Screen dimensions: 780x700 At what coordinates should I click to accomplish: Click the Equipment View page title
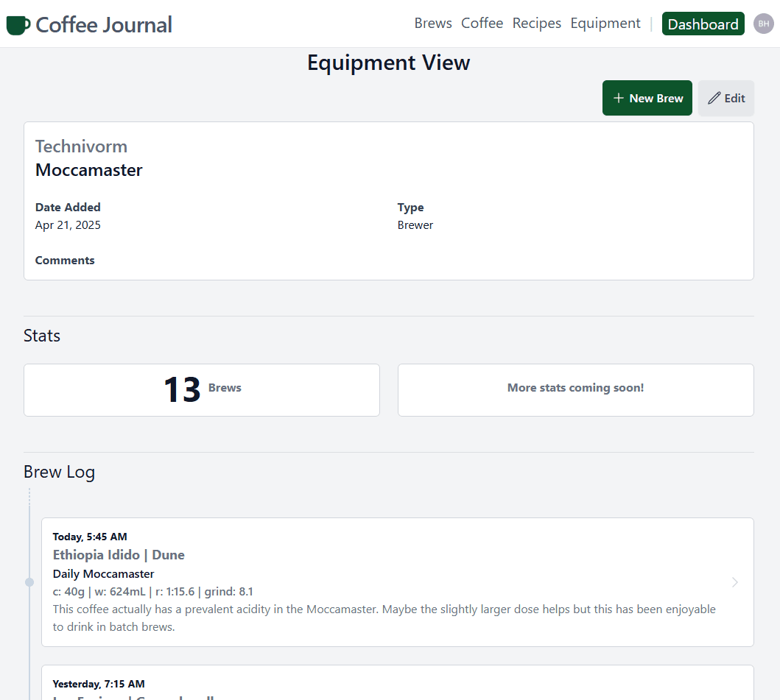tap(388, 63)
